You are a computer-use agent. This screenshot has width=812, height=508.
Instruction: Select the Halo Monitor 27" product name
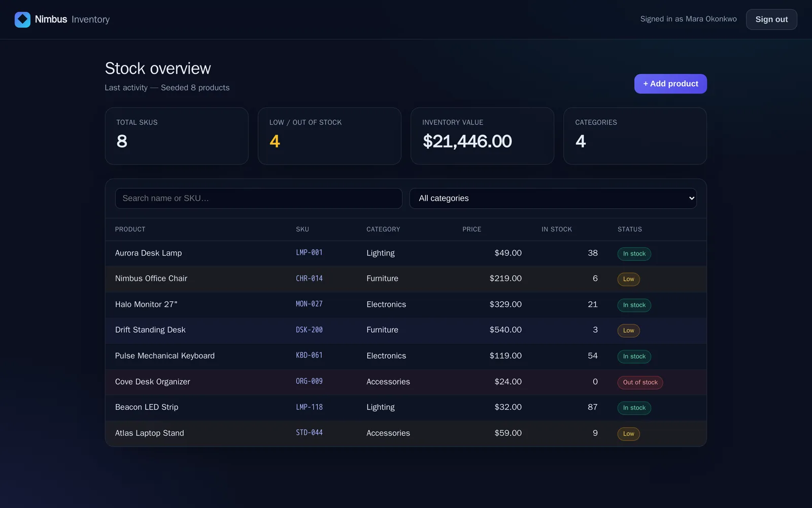click(146, 304)
